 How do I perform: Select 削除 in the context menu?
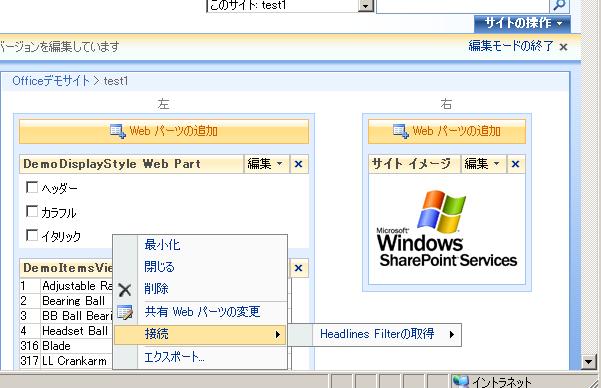coord(200,289)
